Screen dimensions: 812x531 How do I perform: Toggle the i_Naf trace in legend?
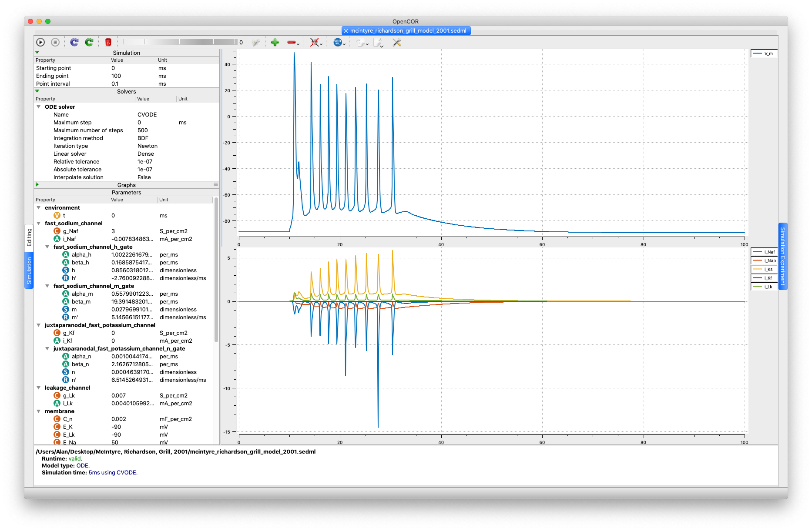pos(765,252)
